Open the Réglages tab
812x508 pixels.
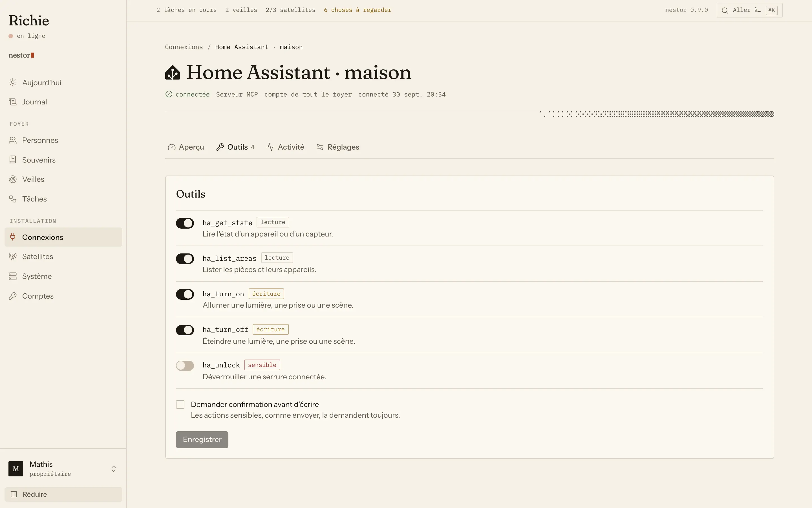click(337, 147)
